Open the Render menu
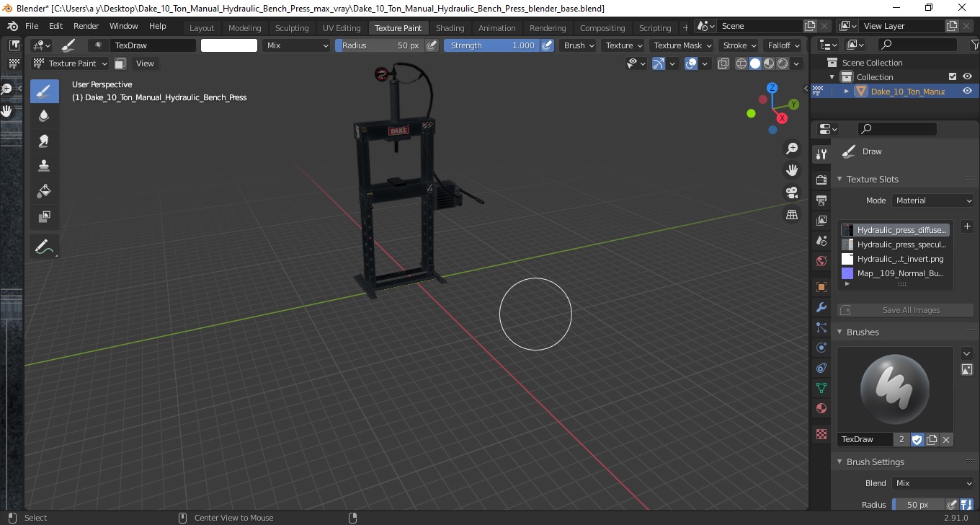 [86, 26]
